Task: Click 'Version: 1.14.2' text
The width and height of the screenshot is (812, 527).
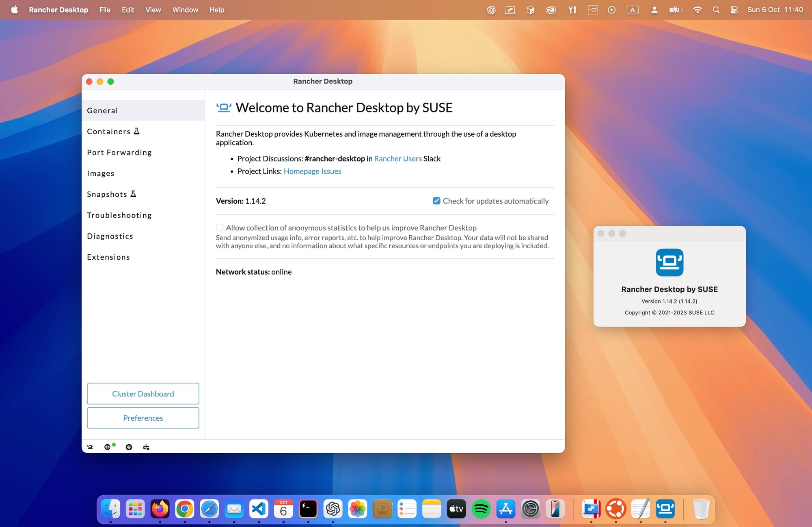Action: pyautogui.click(x=241, y=201)
